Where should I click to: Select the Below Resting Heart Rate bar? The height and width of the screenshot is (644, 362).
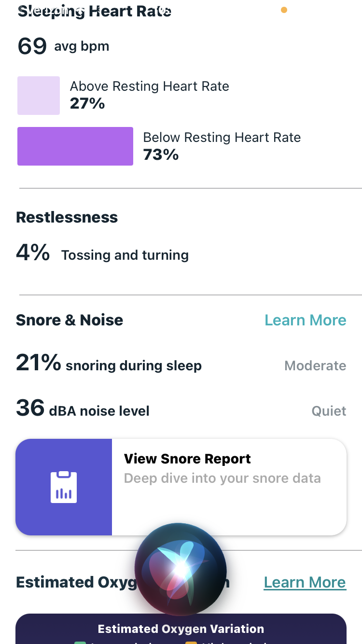tap(75, 146)
